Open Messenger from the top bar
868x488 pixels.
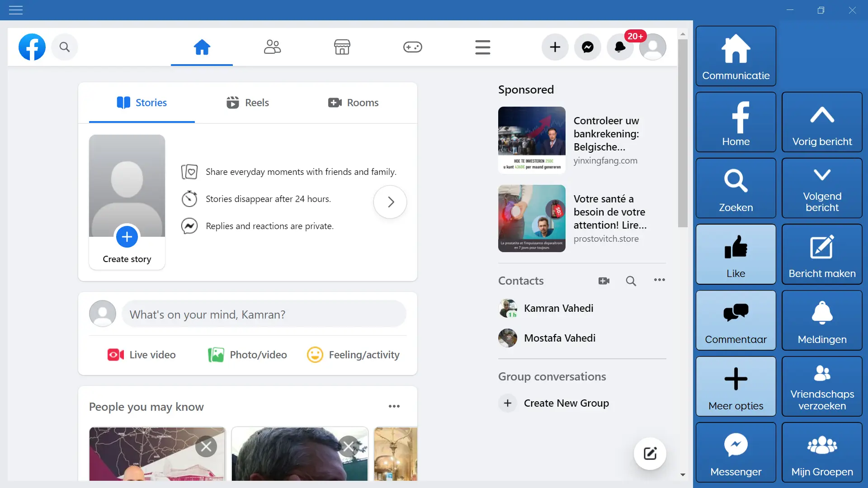(588, 47)
